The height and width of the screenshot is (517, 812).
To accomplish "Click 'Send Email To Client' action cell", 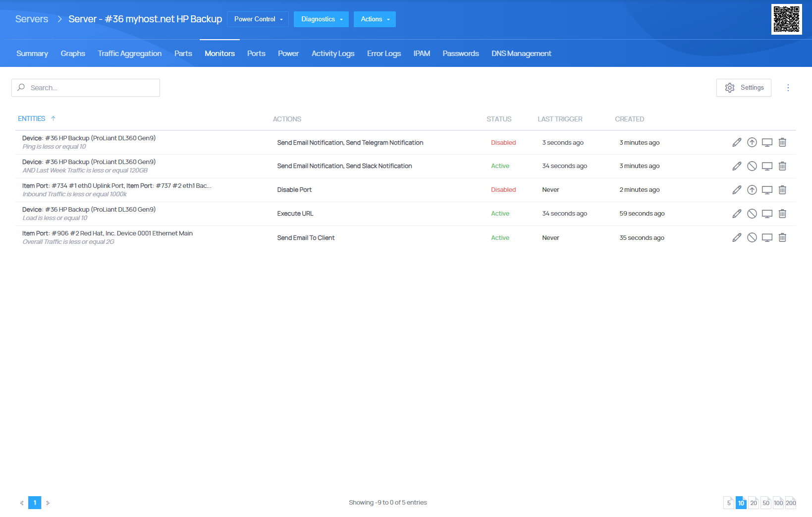I will point(306,238).
